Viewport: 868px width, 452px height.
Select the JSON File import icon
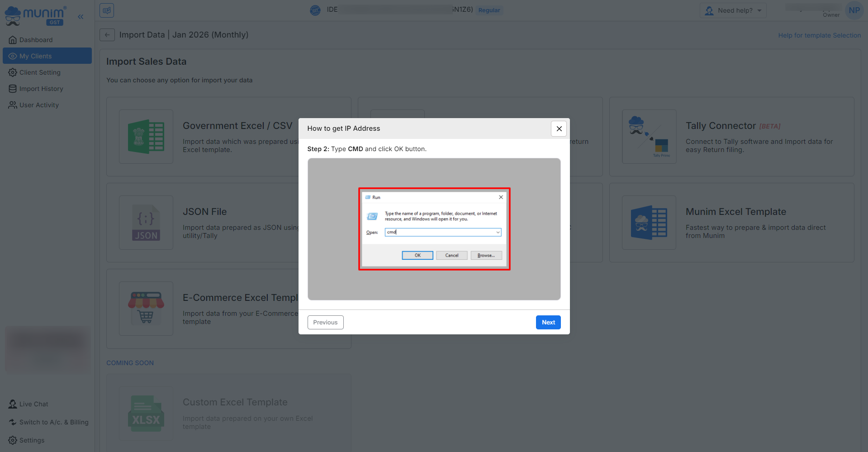click(x=146, y=223)
